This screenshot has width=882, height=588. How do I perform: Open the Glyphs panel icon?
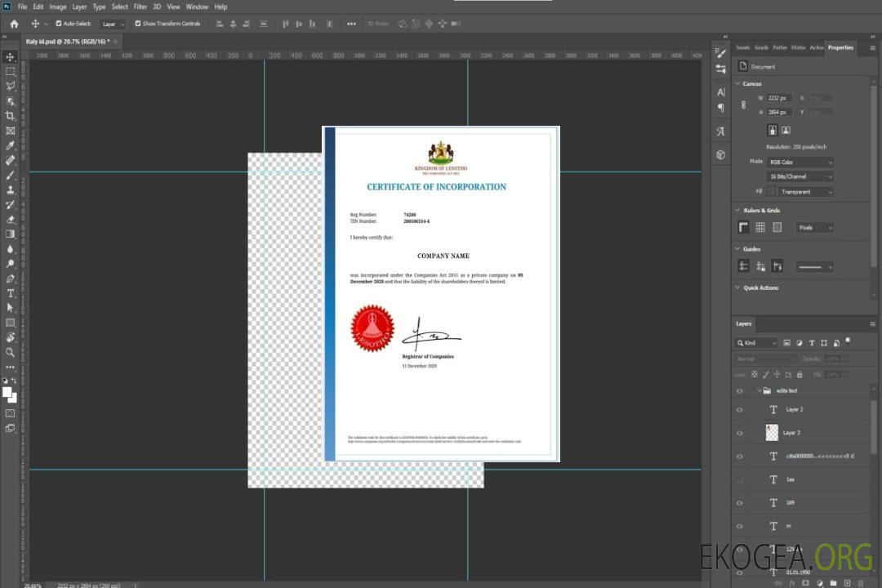(x=720, y=131)
